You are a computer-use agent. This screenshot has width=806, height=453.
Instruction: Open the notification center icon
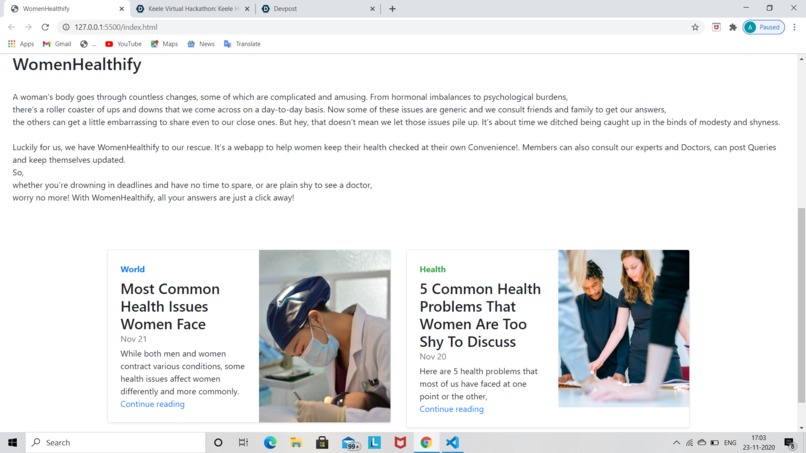(790, 443)
